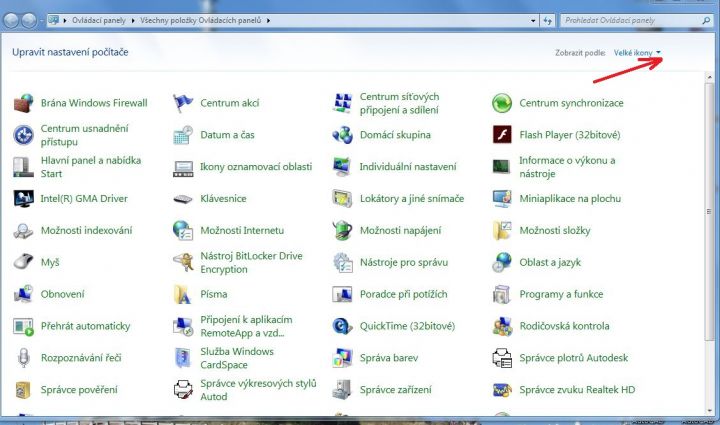This screenshot has height=425, width=720.
Task: Click Ovládací panely breadcrumb segment
Action: pos(99,21)
